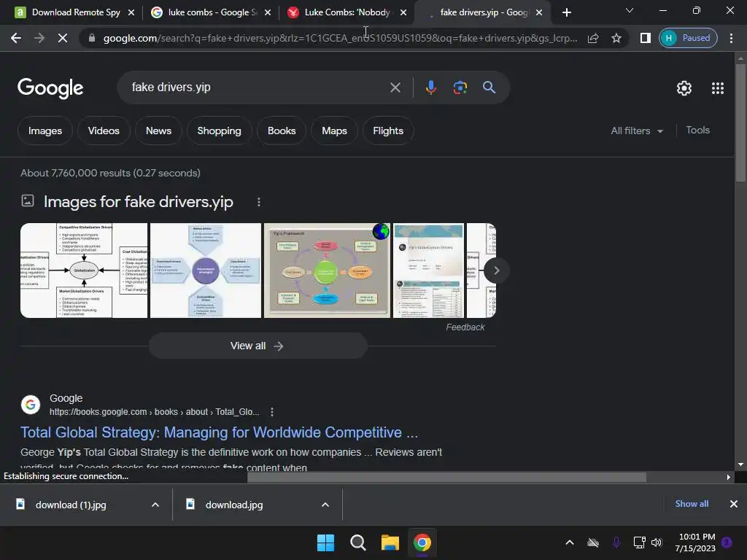The image size is (747, 560).
Task: Filter results by Videos
Action: (104, 131)
